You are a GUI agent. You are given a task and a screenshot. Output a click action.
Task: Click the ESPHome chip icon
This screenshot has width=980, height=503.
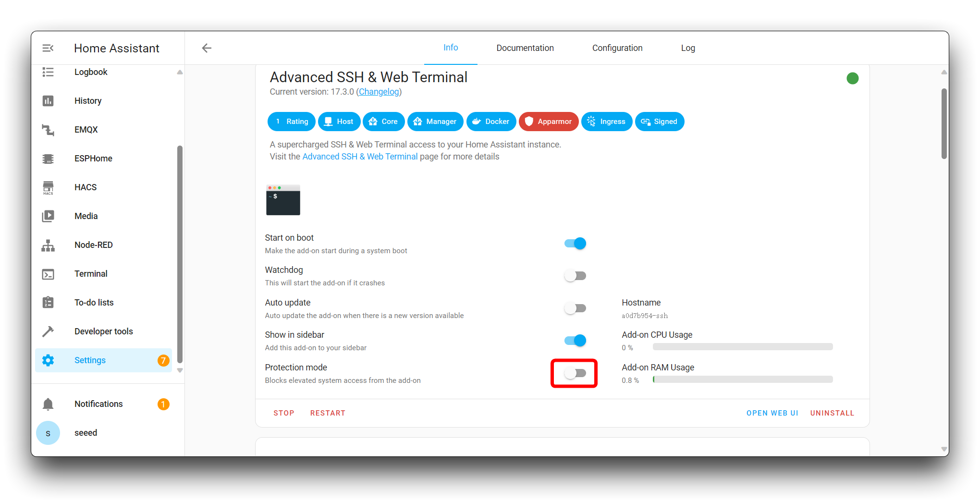[48, 159]
